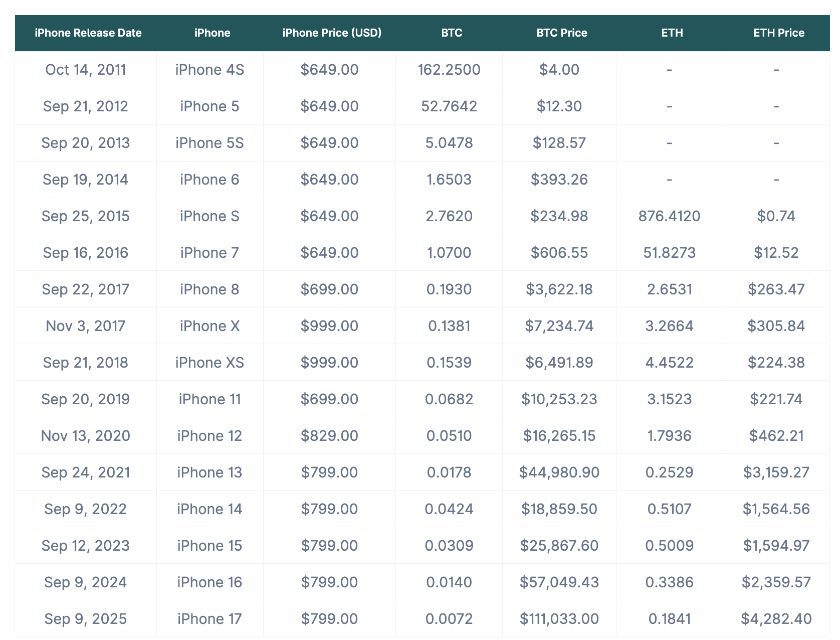The height and width of the screenshot is (640, 840).
Task: Select the Sep 19, 2014 date cell
Action: click(x=86, y=180)
